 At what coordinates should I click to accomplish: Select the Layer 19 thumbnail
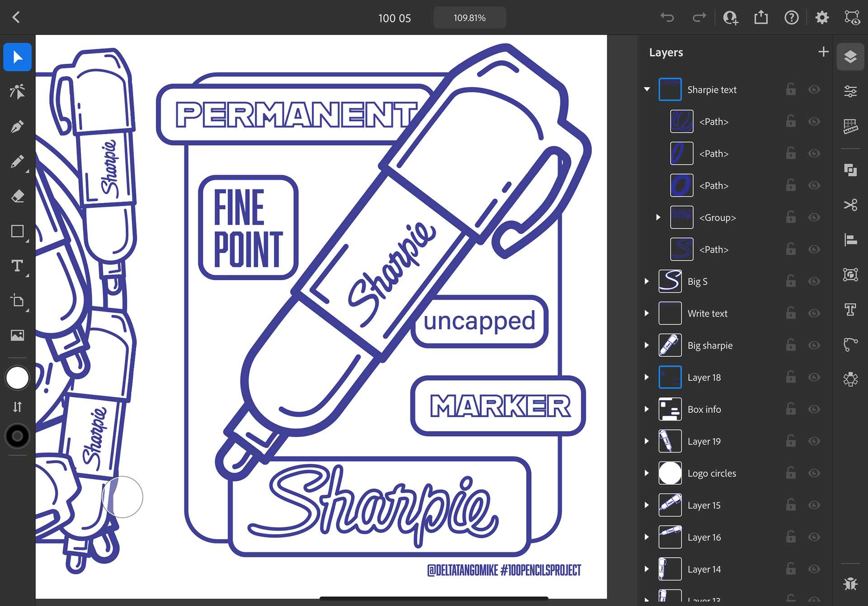click(x=670, y=442)
